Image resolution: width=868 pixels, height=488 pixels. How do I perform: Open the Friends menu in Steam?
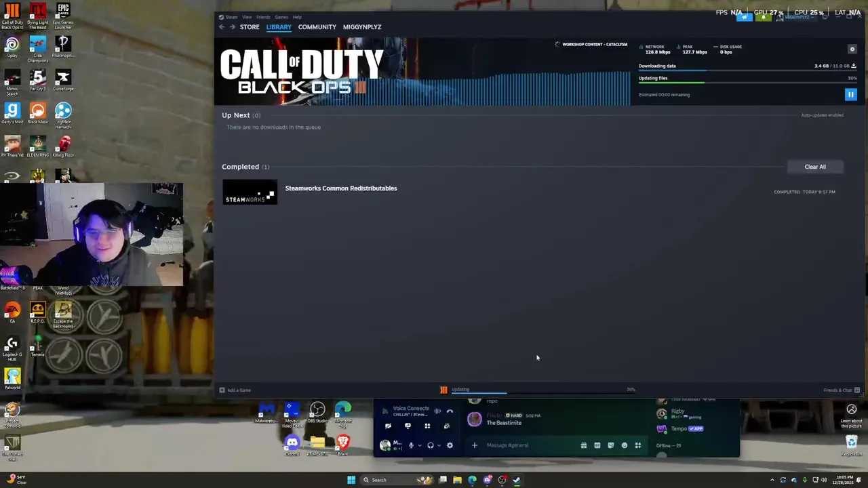pyautogui.click(x=263, y=17)
